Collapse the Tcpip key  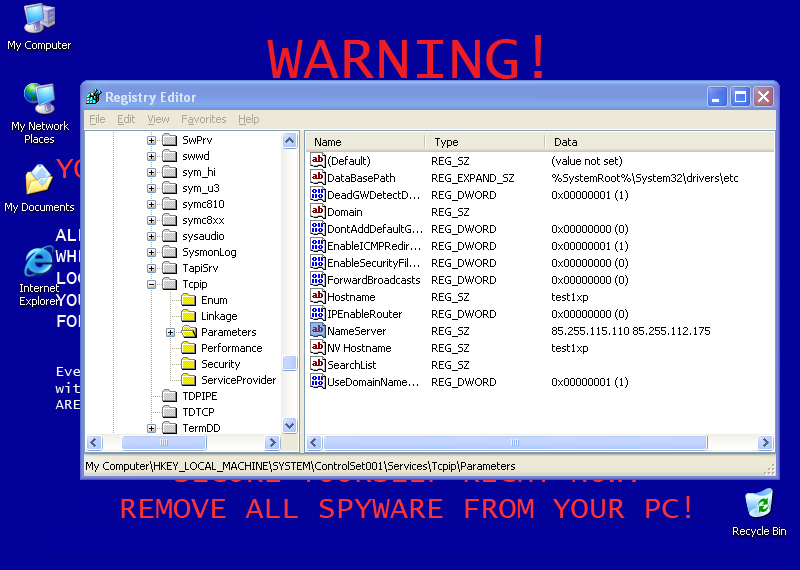coord(151,284)
